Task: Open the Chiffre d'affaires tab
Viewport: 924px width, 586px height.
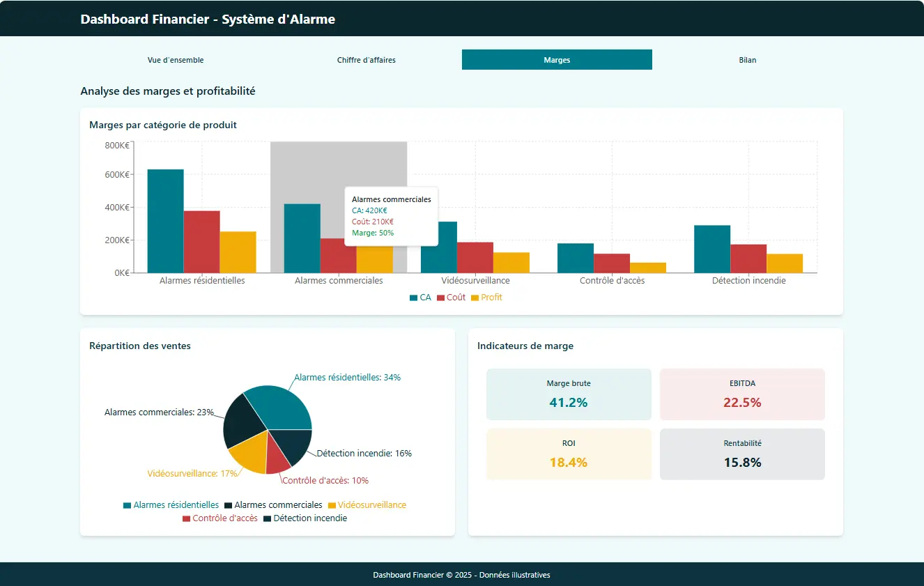Action: coord(367,60)
